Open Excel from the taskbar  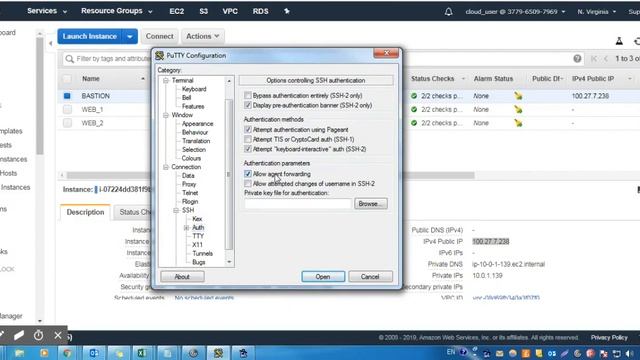click(142, 353)
